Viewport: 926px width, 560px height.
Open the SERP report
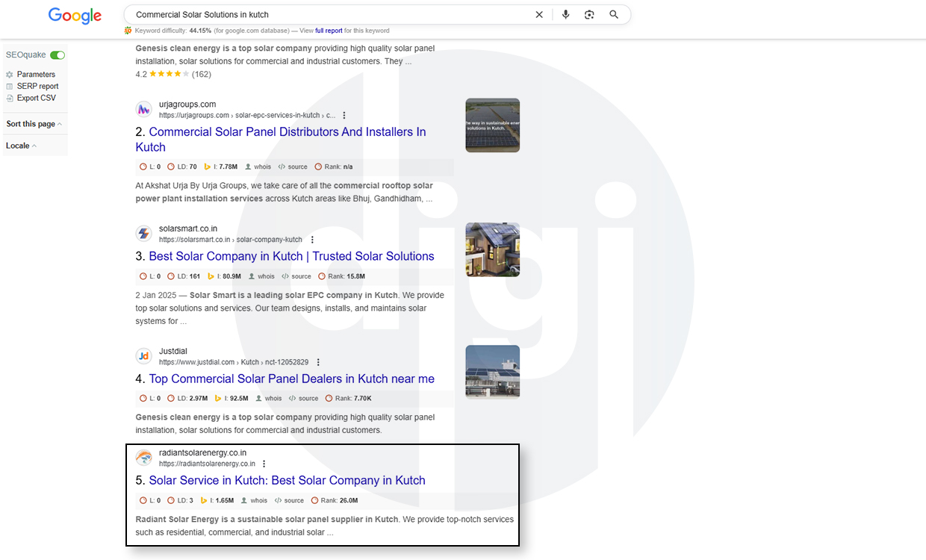[x=37, y=87]
